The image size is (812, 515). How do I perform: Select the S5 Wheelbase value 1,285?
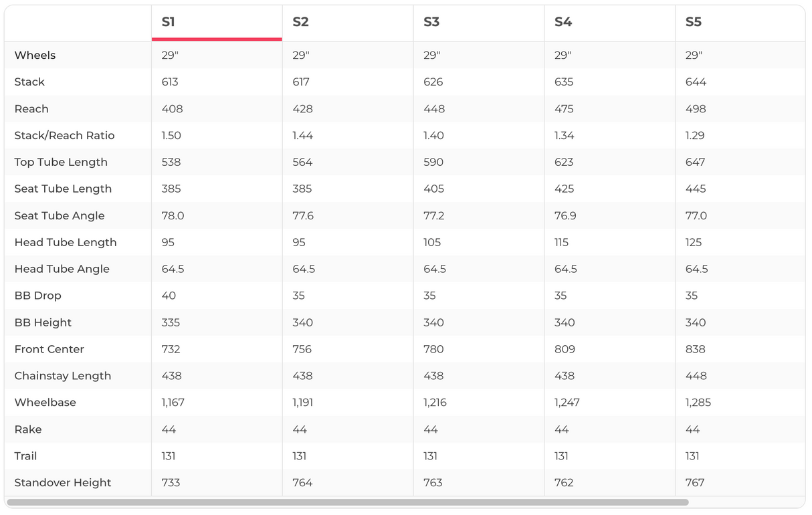pos(698,403)
